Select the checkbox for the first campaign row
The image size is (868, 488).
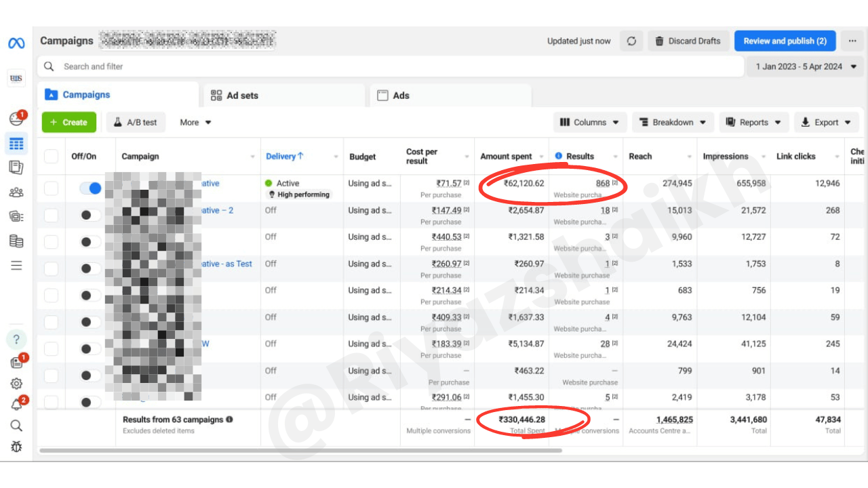point(51,188)
